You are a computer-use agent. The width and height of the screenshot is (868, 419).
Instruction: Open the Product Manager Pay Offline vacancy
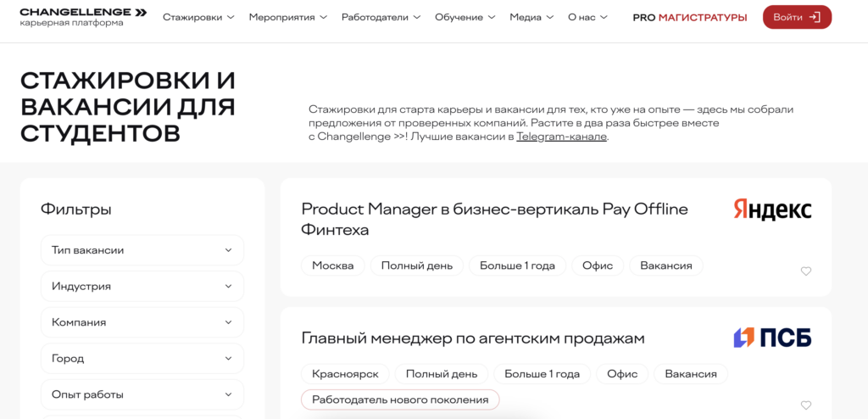pos(494,219)
